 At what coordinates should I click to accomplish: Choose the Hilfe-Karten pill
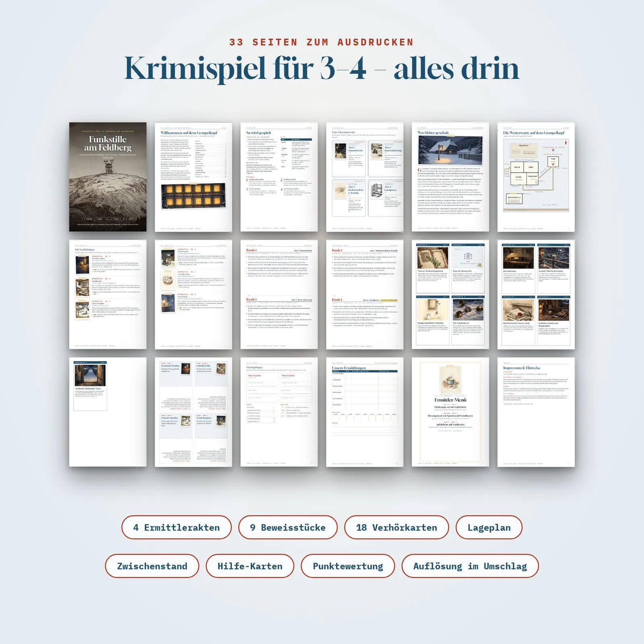(x=250, y=566)
